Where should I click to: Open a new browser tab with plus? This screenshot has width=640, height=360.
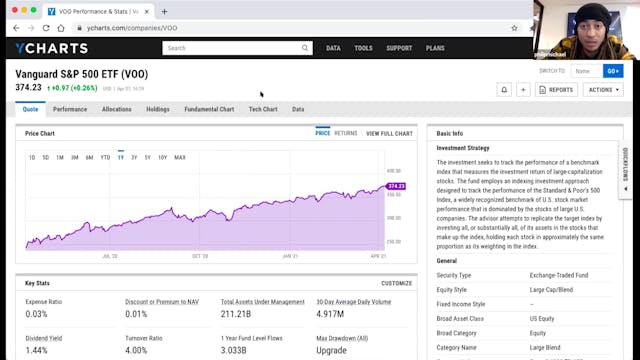[164, 11]
